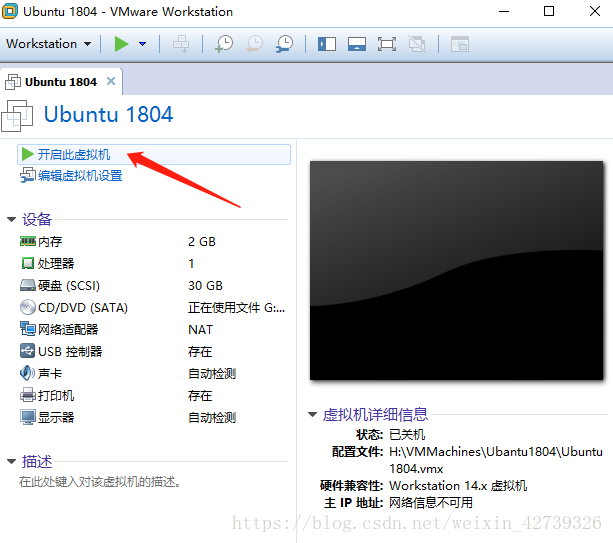Maximize the VMware Workstation window

tap(549, 11)
